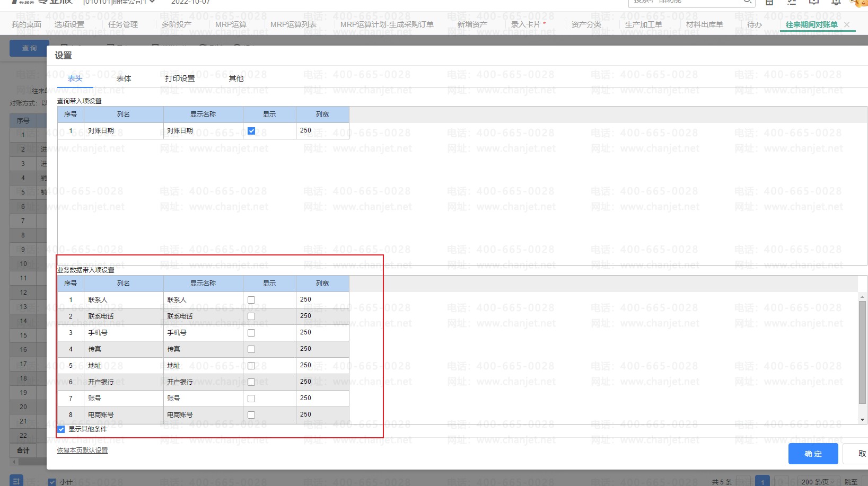Click the vertical scrollbar thumb of business data table
This screenshot has width=868, height=486.
[x=863, y=352]
